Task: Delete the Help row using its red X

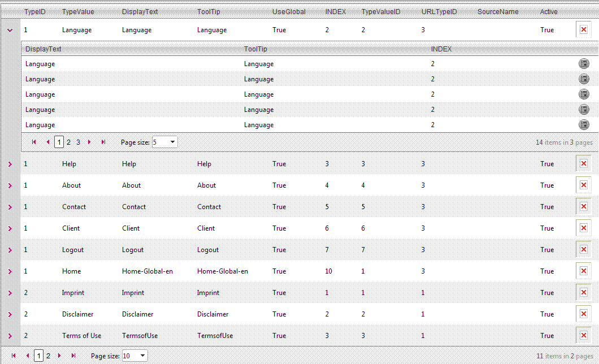Action: click(584, 164)
